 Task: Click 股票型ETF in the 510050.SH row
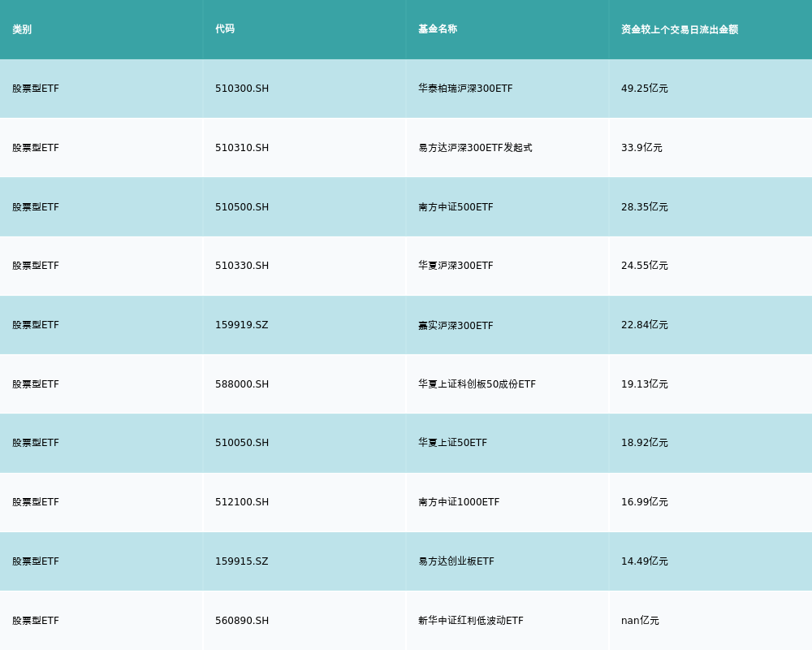point(36,443)
